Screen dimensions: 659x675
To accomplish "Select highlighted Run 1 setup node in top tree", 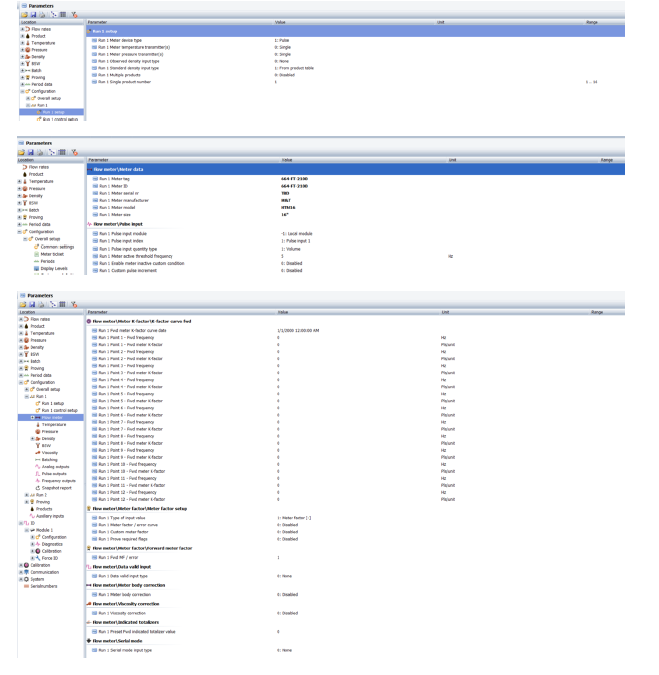I will (53, 112).
